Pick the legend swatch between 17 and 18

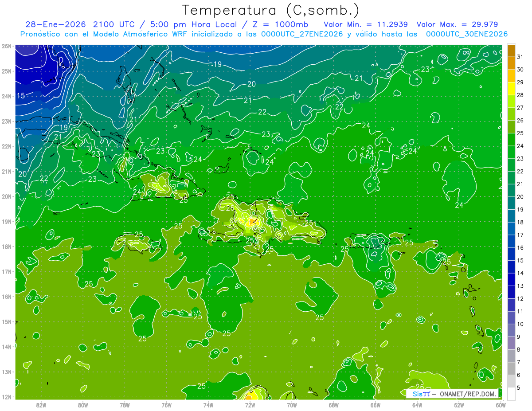coord(511,228)
